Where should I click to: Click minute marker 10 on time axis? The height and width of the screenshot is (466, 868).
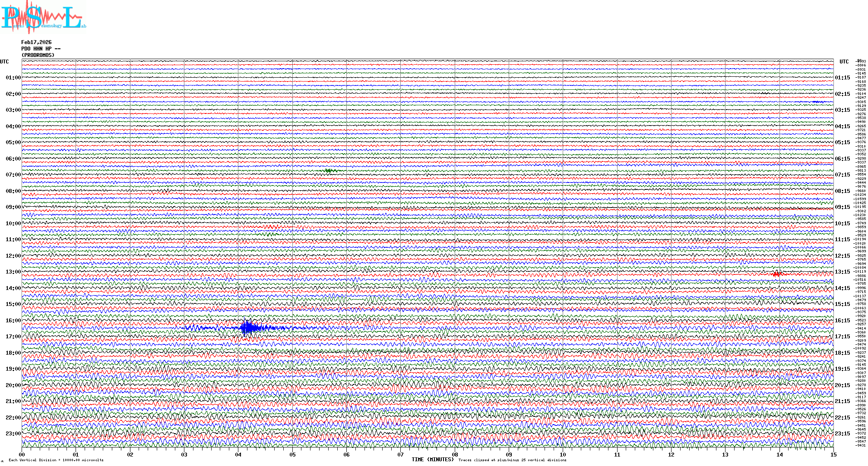pos(563,454)
